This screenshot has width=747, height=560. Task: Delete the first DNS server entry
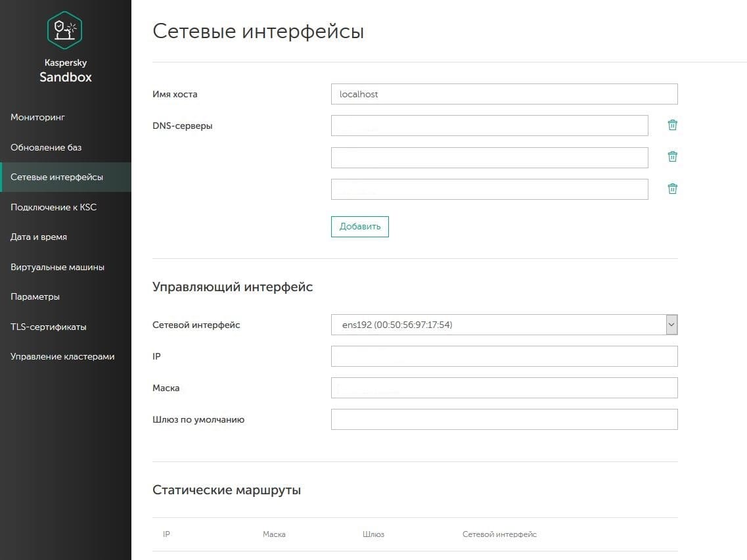click(x=672, y=125)
